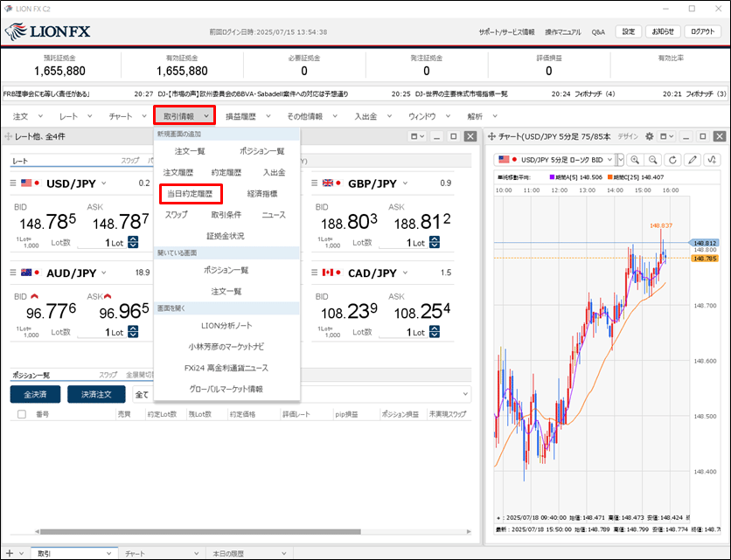Open the add indicator tool on chart
The width and height of the screenshot is (731, 560).
pos(713,160)
